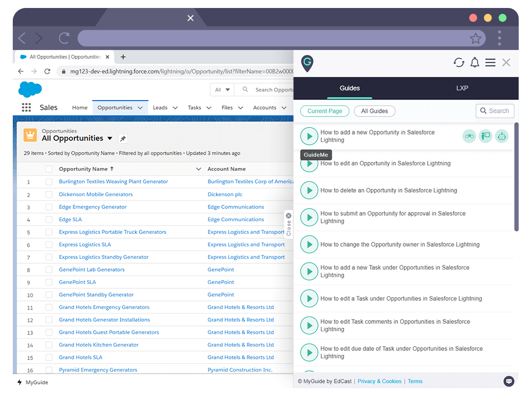Pin the All Opportunities list view
Screen dimensions: 532x402
[123, 138]
